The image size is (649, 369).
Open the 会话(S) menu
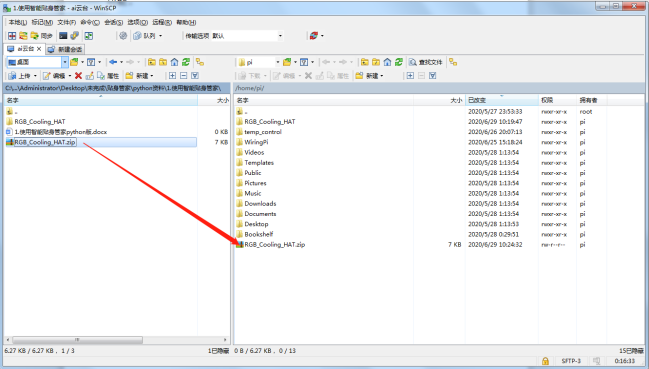click(113, 22)
